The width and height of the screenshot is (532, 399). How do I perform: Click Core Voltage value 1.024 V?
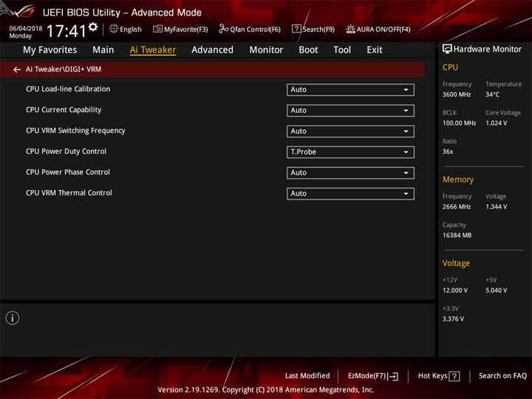pos(496,123)
